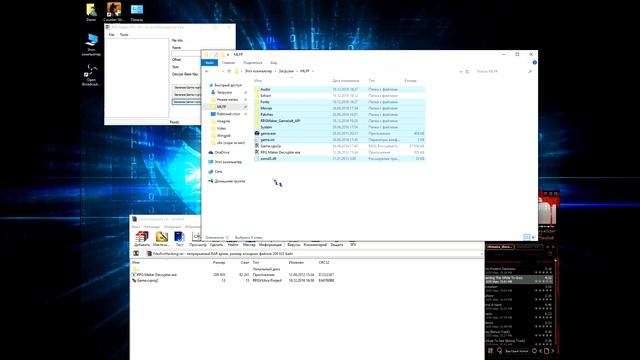Viewport: 640px width, 360px height.
Task: Click Мастер in WinRAR toolbar
Action: tap(249, 244)
